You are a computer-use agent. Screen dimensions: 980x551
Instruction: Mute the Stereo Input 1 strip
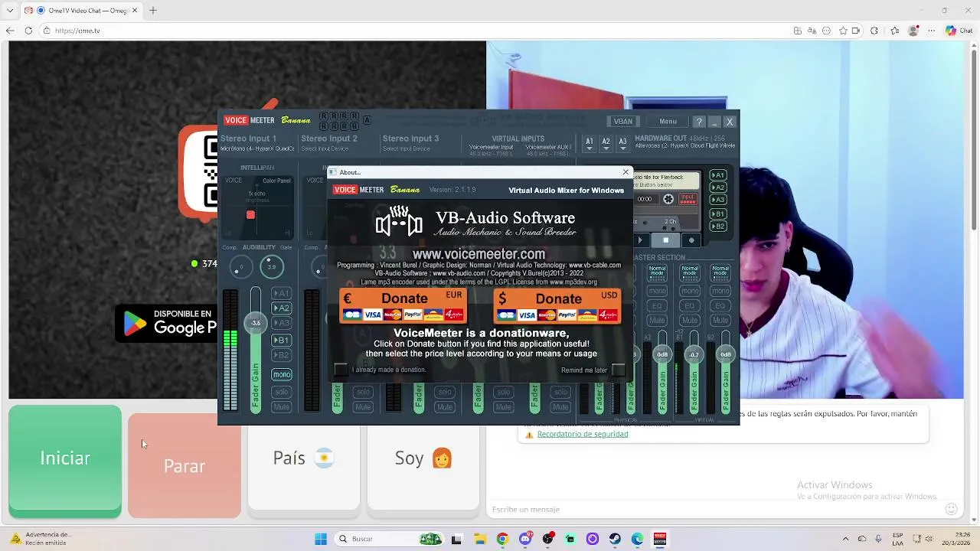point(282,407)
